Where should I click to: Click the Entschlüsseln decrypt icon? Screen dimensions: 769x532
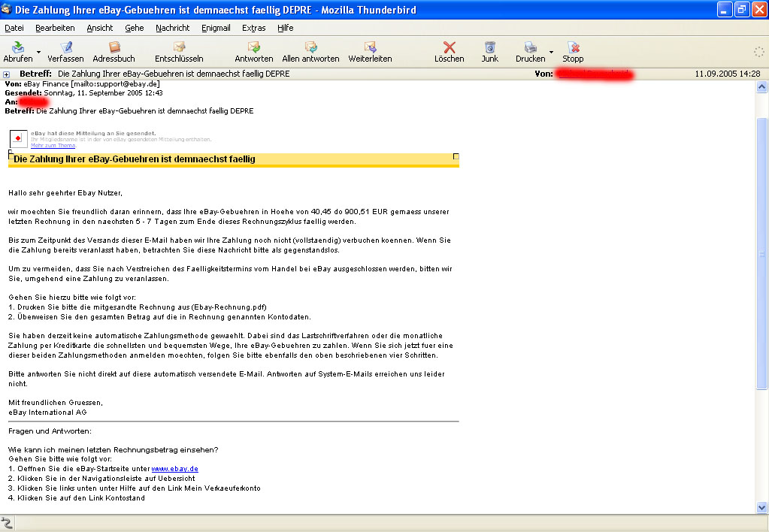179,47
